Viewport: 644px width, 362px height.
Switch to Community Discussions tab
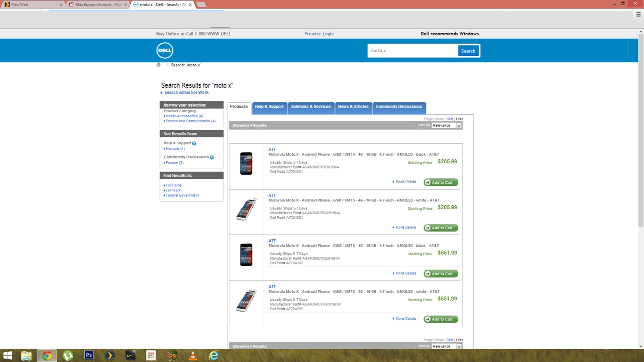click(398, 107)
